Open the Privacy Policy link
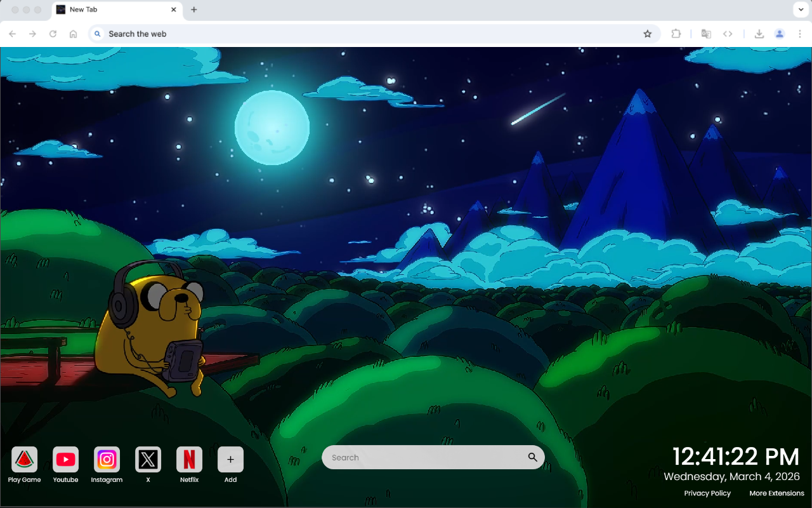 coord(707,493)
